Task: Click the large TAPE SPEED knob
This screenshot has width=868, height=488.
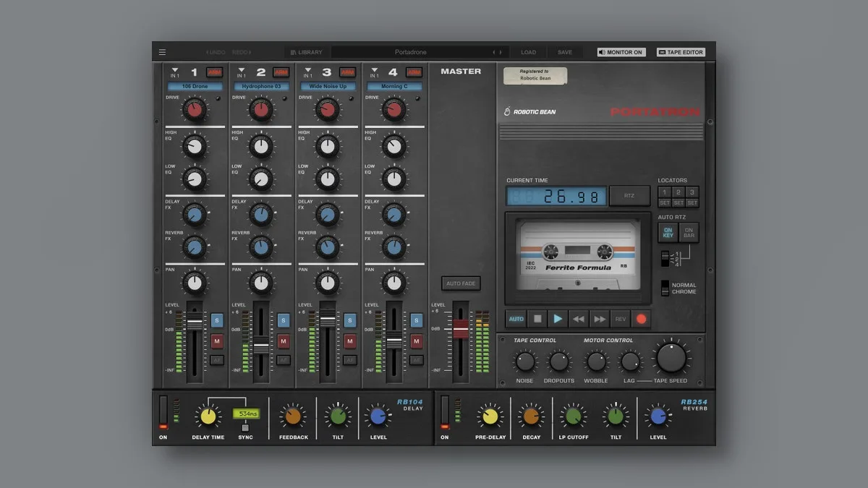Action: [x=671, y=358]
